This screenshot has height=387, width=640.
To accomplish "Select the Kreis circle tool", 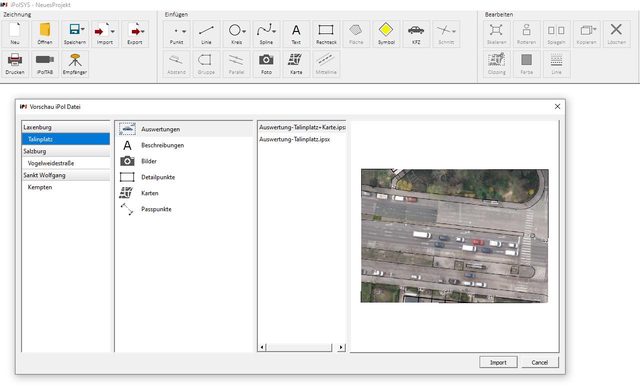I will tap(236, 33).
